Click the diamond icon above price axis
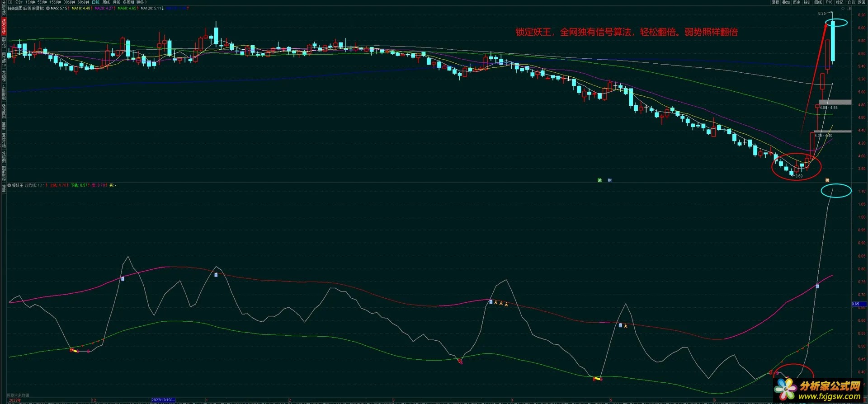Viewport: 868px width, 404px height. tap(843, 9)
